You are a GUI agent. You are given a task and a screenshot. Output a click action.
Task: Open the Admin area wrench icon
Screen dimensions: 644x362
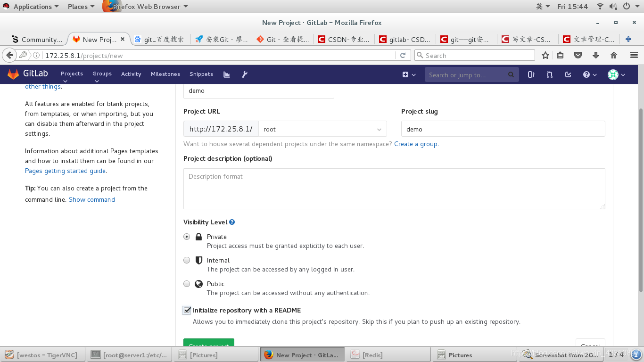(245, 74)
